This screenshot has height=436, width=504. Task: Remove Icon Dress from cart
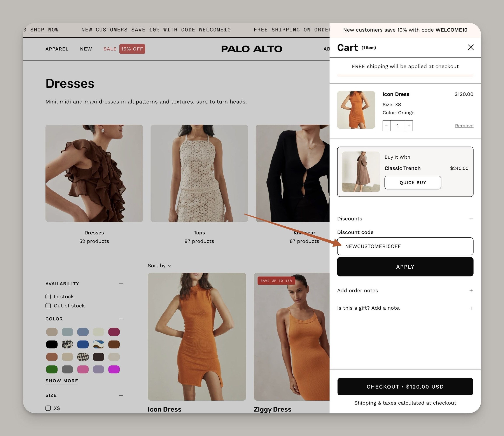point(464,126)
